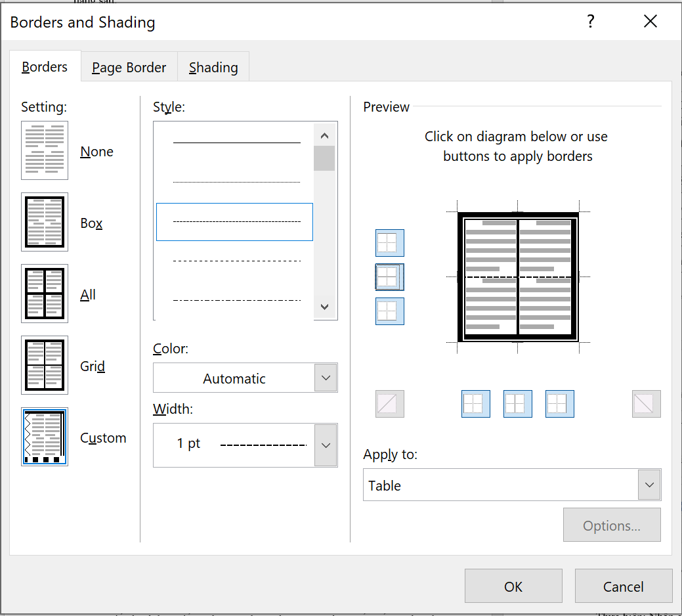Select the dotted line style
The height and width of the screenshot is (616, 682).
pyautogui.click(x=235, y=182)
